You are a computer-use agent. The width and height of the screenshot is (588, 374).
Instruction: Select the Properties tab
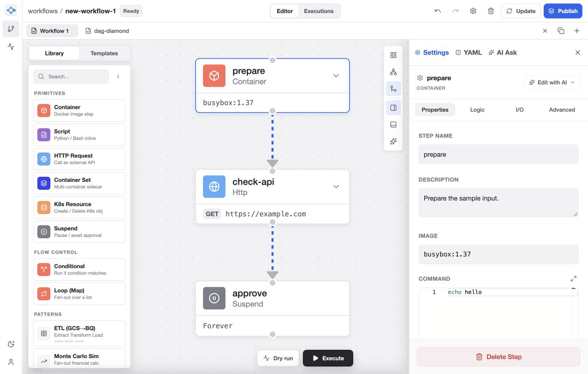tap(435, 110)
